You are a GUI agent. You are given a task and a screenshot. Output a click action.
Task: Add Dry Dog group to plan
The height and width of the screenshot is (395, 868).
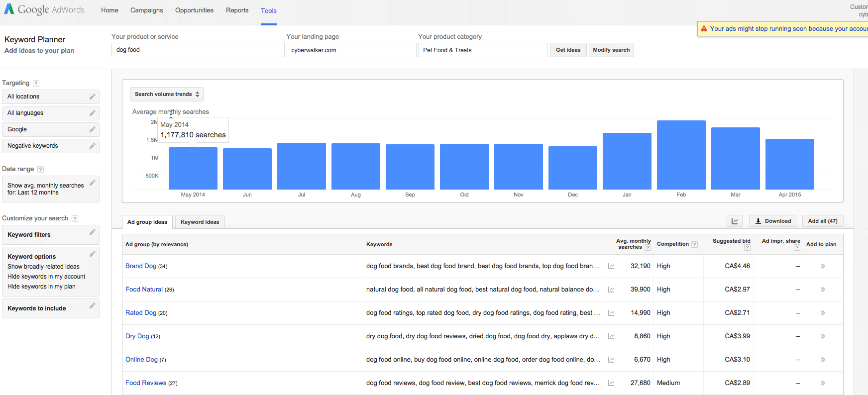coord(823,336)
